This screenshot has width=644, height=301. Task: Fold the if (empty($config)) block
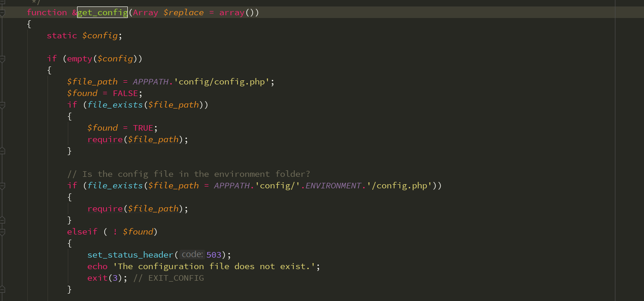[2, 59]
